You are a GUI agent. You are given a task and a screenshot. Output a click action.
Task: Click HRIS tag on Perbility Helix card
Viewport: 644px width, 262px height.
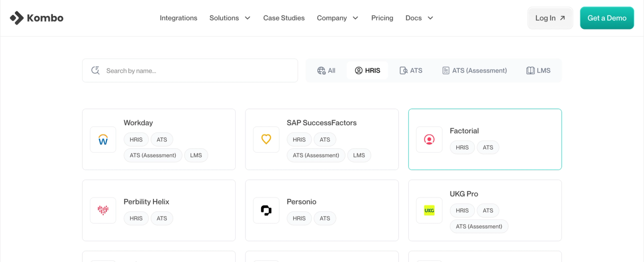click(x=136, y=219)
